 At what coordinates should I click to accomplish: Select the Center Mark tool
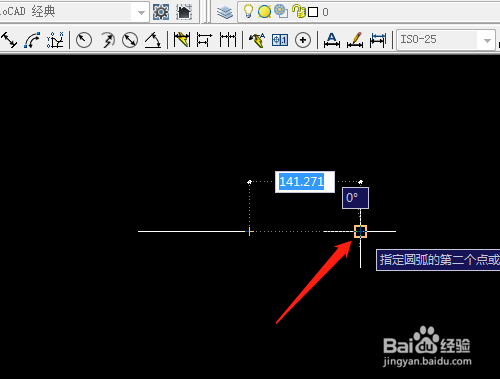[x=303, y=40]
